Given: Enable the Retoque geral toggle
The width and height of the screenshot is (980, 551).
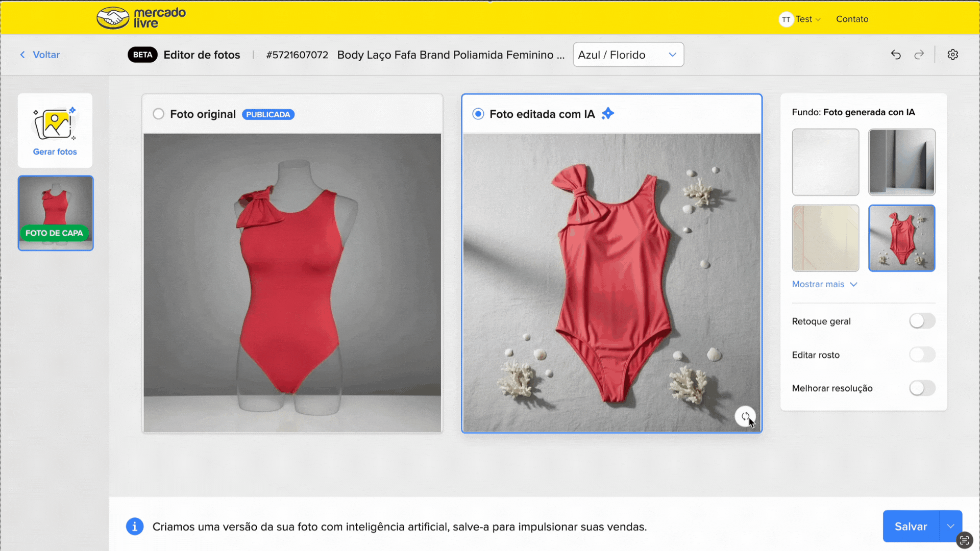Looking at the screenshot, I should point(922,321).
